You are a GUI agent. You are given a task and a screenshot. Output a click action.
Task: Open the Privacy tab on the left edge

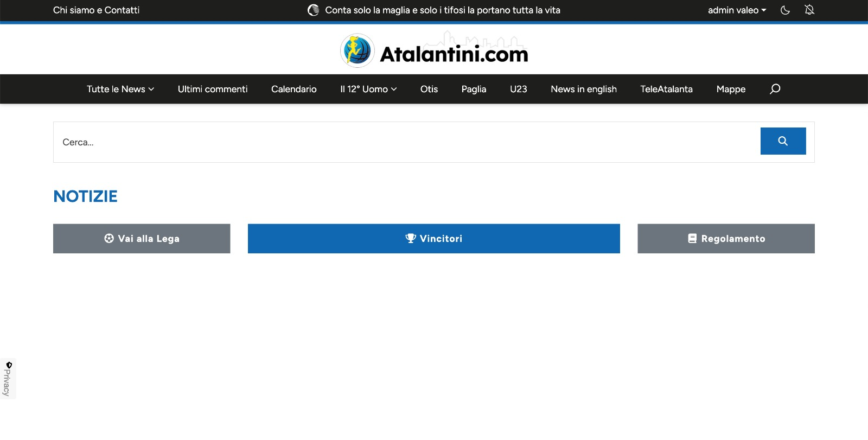(x=8, y=379)
